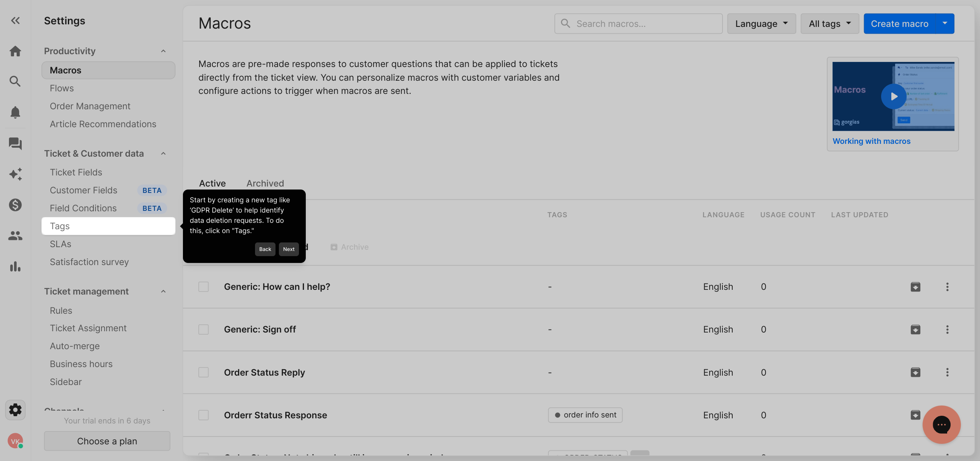
Task: Open the VK user avatar
Action: point(15,441)
